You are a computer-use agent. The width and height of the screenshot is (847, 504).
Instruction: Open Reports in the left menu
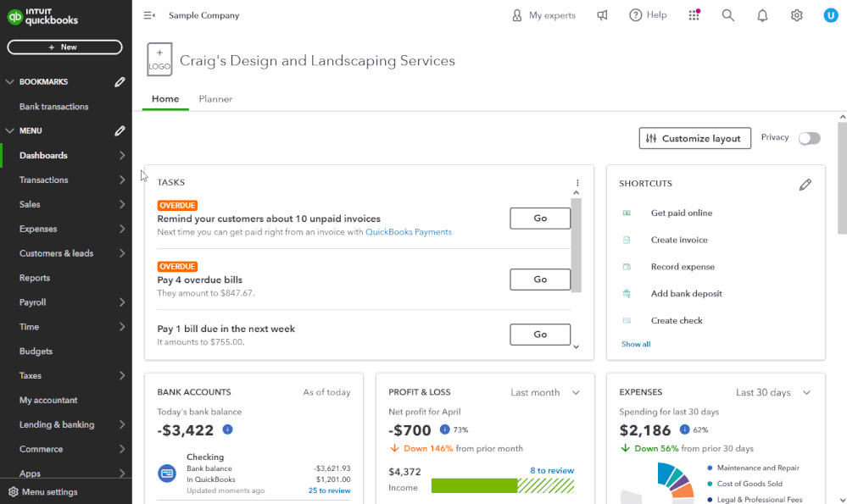[35, 278]
